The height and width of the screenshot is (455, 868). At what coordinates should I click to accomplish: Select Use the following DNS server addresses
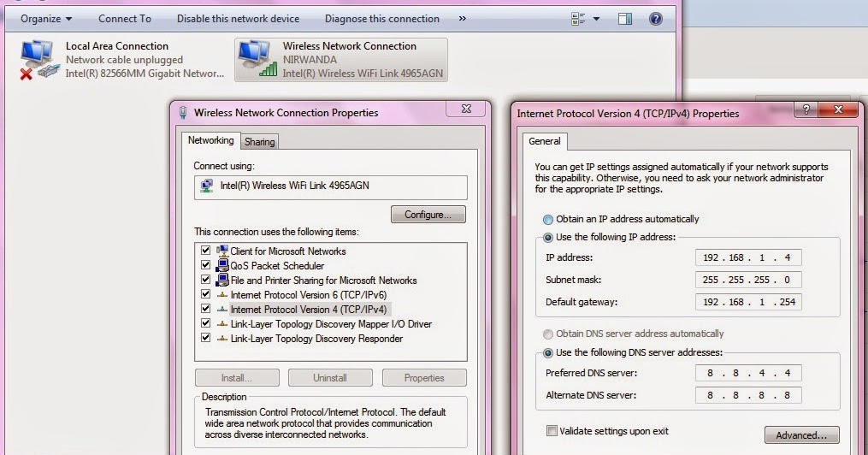[x=548, y=352]
